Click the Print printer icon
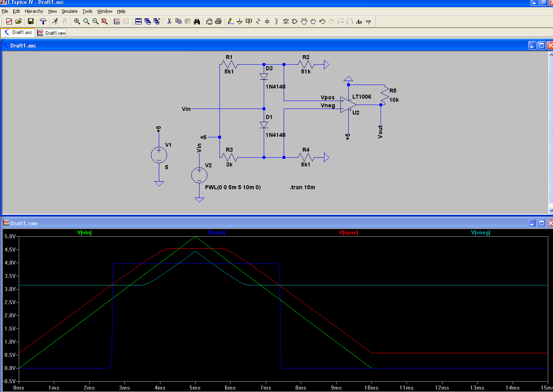The image size is (553, 392). [x=218, y=22]
